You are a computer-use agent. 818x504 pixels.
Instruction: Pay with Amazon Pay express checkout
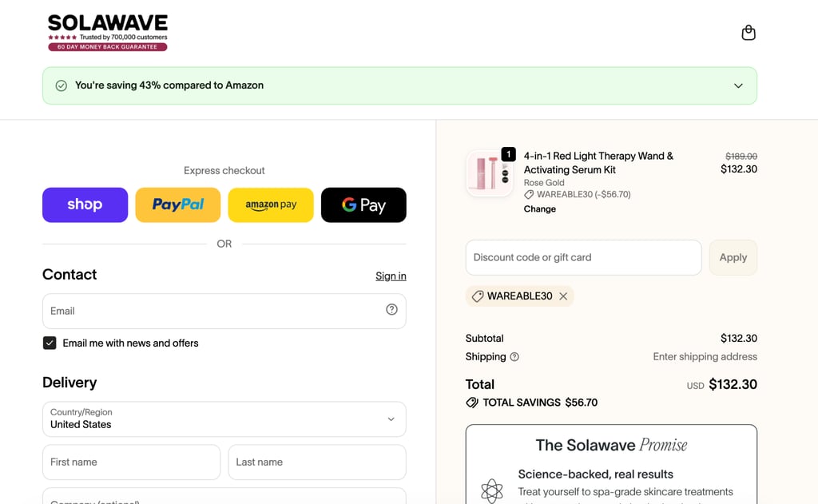(271, 205)
